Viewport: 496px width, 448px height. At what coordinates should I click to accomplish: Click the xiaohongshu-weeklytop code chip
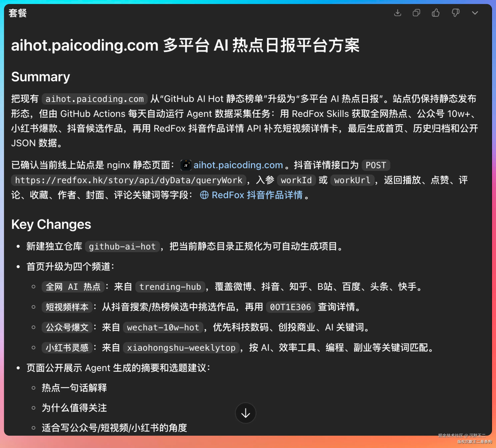click(x=181, y=348)
